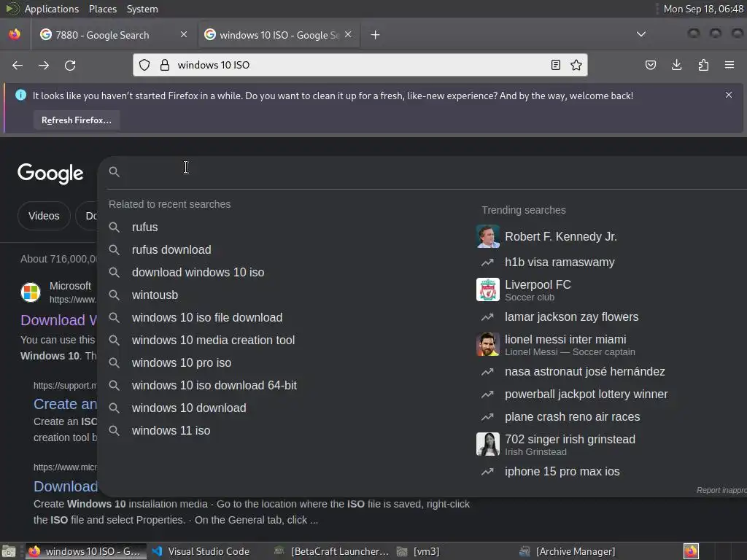Toggle reader view icon in address bar
This screenshot has width=747, height=560.
(555, 65)
